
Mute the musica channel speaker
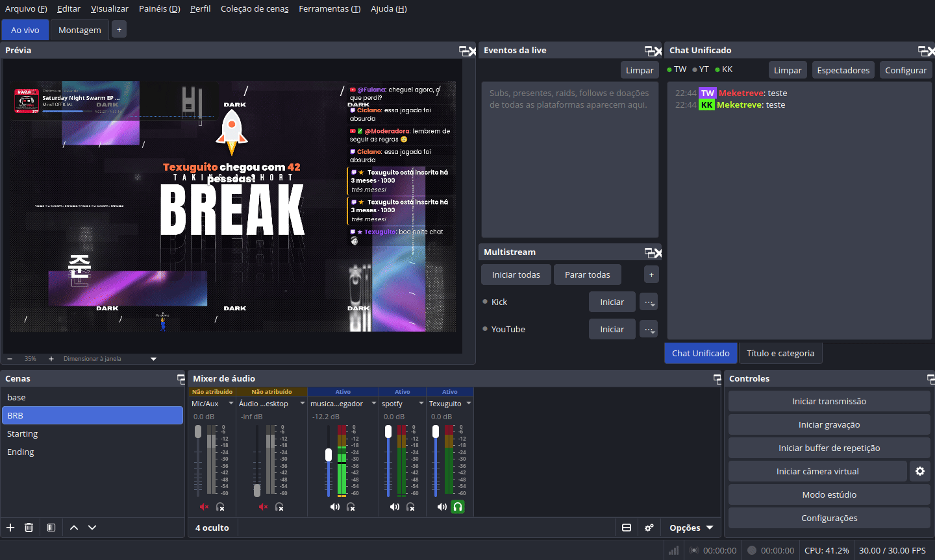[x=334, y=507]
